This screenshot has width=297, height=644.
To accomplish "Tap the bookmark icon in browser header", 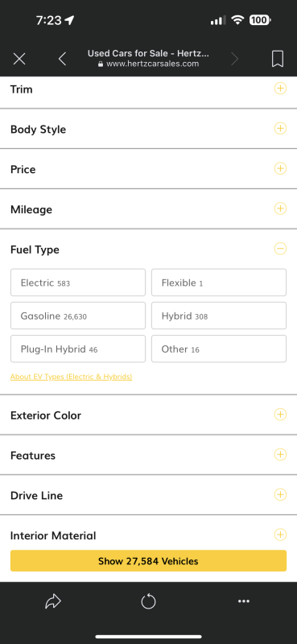I will 278,59.
